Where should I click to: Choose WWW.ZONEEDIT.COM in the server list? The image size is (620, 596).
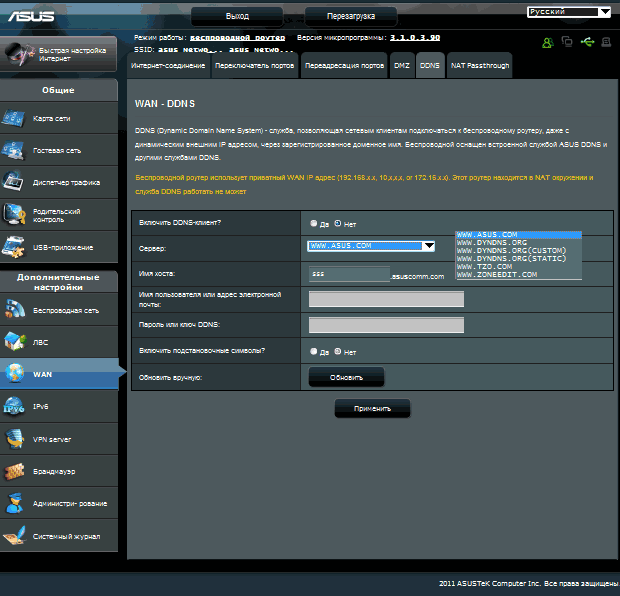click(518, 274)
